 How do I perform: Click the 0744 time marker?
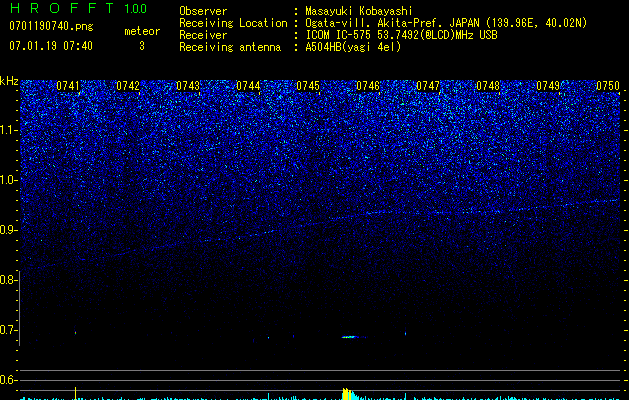point(248,86)
